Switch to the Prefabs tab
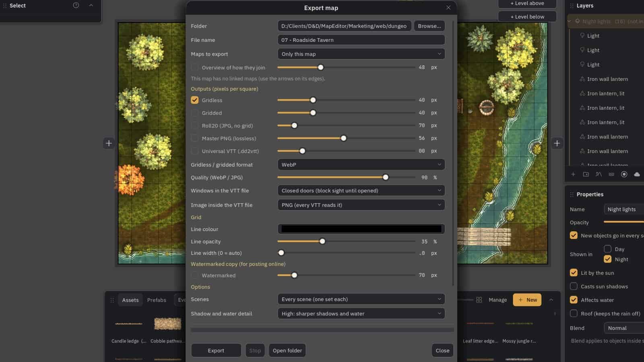 pos(157,300)
